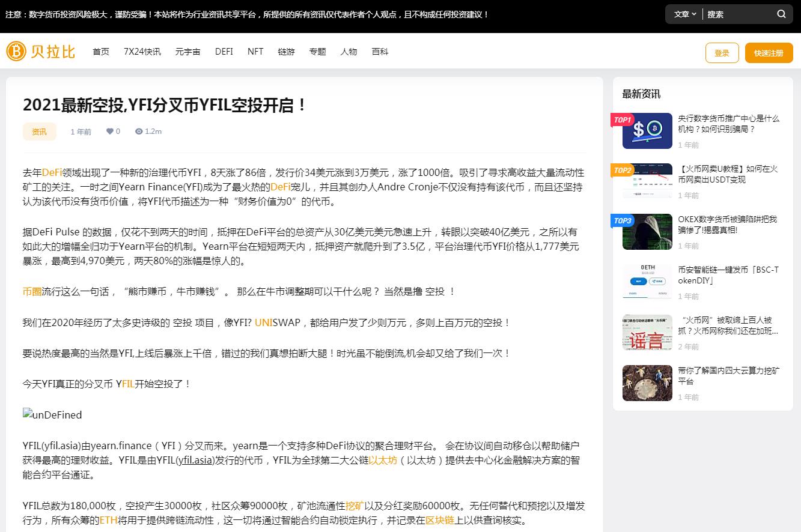Open thumbnail of TOP3 OKEX hooded figure article

coord(647,231)
